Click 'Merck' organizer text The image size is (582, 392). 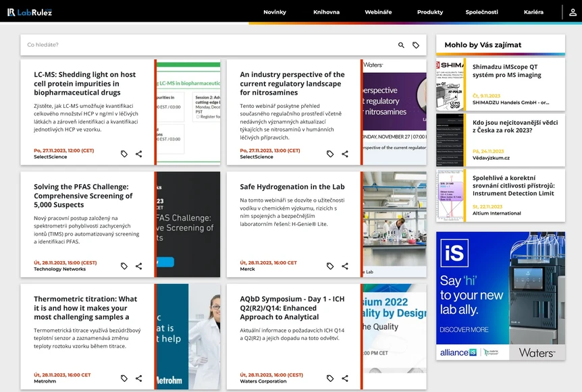[247, 269]
